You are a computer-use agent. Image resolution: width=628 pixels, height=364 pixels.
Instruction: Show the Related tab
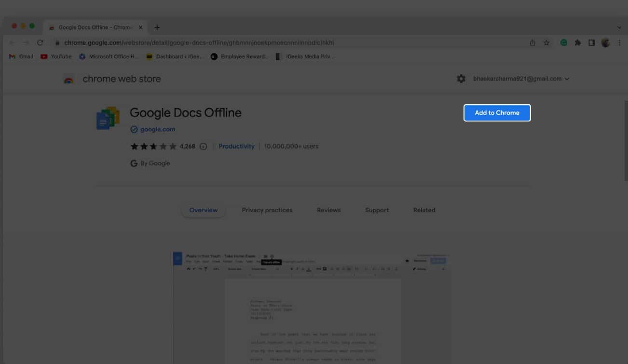pyautogui.click(x=424, y=210)
